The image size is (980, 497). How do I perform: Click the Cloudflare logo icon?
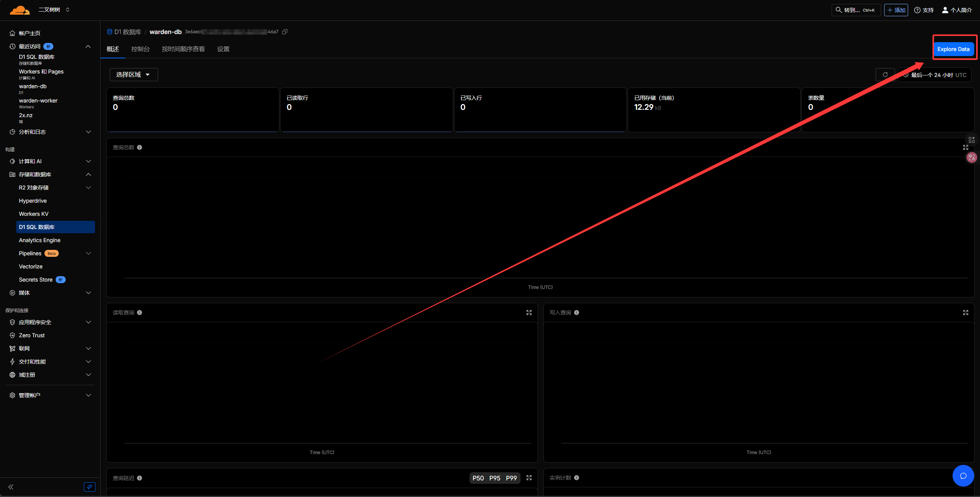(19, 10)
